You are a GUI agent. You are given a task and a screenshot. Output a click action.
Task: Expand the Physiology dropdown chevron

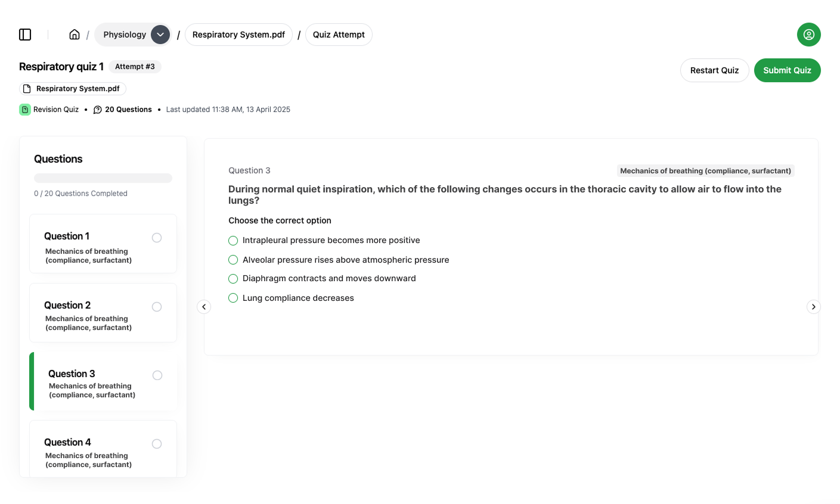(x=160, y=35)
